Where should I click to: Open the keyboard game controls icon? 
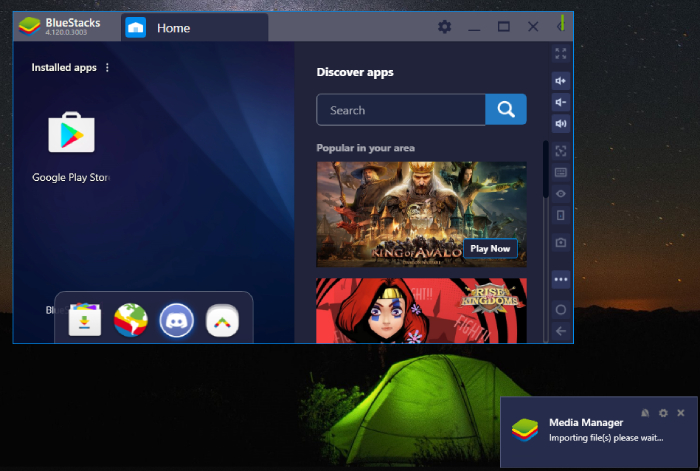(561, 172)
